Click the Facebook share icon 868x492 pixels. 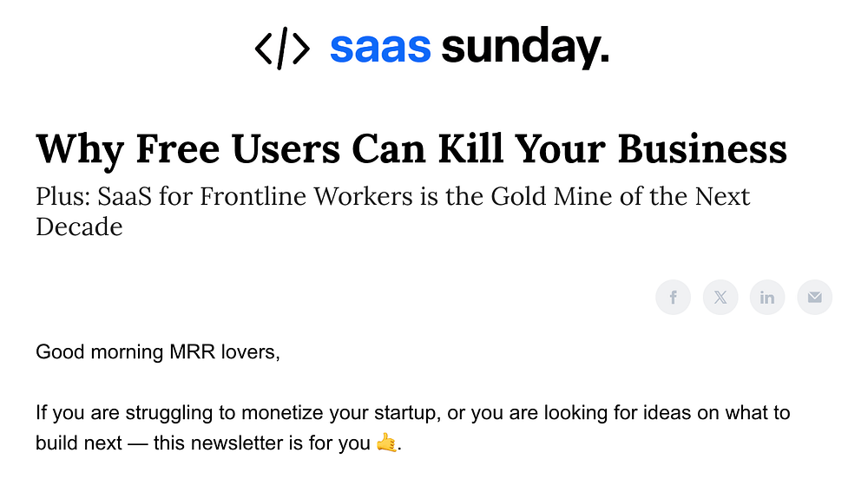click(673, 298)
